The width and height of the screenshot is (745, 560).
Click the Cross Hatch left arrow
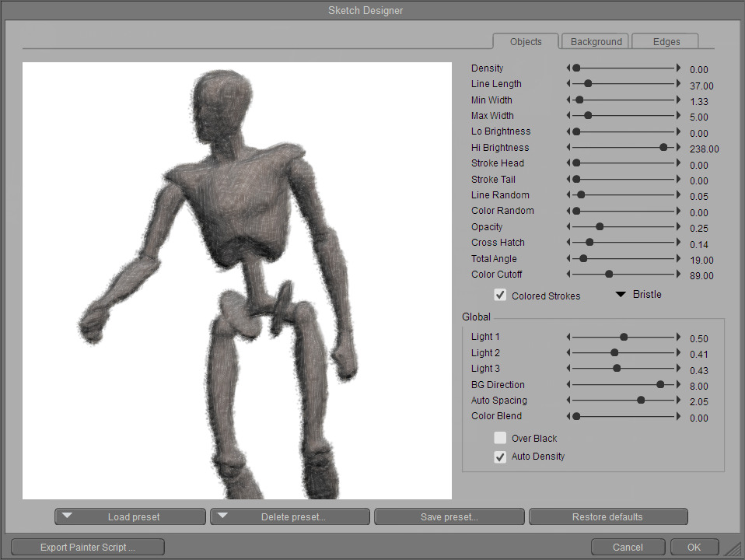coord(568,243)
